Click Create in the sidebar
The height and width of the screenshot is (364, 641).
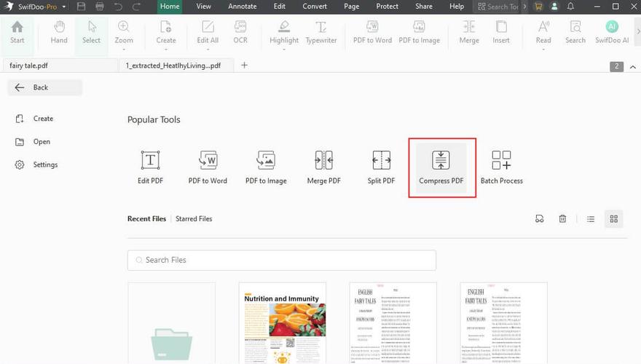(34, 119)
